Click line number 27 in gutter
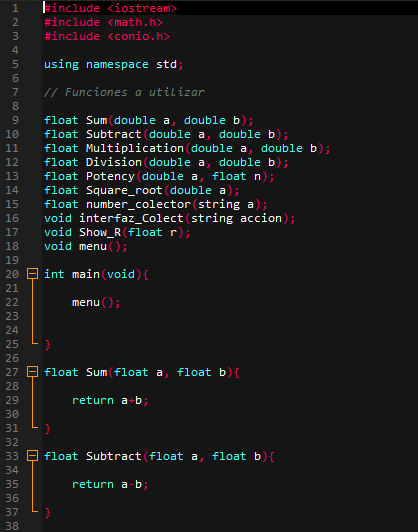Image resolution: width=418 pixels, height=532 pixels. [x=12, y=372]
